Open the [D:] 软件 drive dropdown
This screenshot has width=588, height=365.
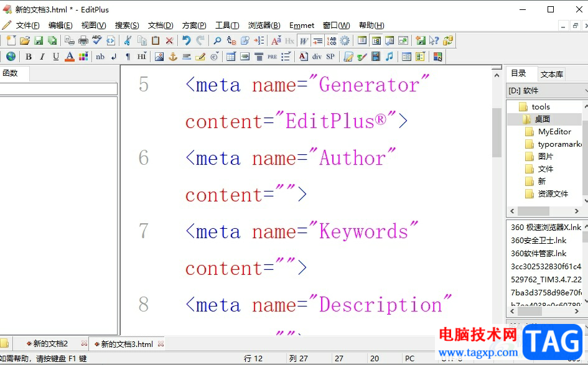tap(547, 90)
